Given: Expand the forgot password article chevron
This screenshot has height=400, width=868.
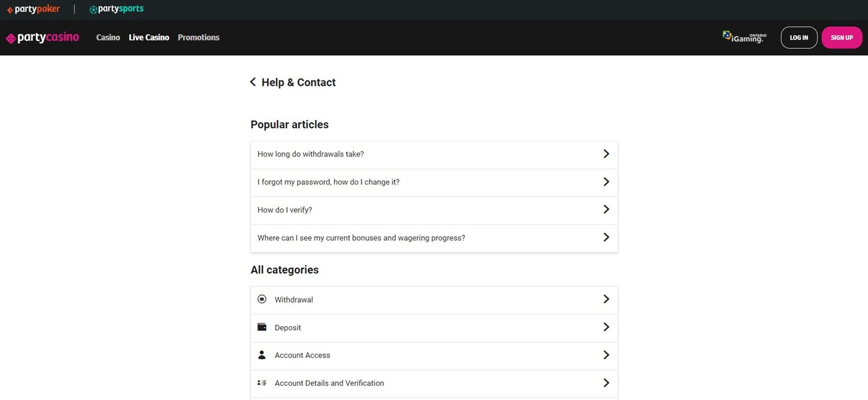Looking at the screenshot, I should tap(606, 182).
